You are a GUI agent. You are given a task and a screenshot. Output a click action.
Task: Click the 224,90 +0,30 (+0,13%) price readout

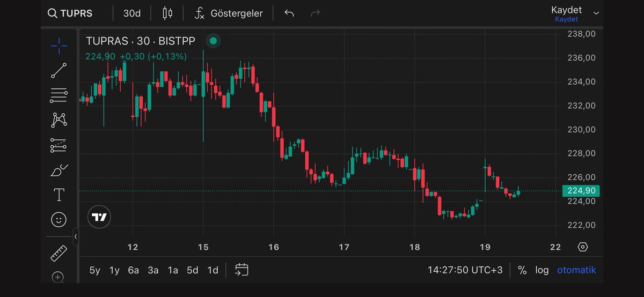tap(136, 56)
